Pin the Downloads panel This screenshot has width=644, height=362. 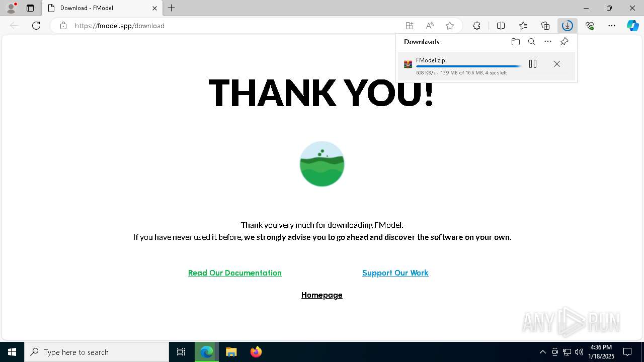[564, 42]
